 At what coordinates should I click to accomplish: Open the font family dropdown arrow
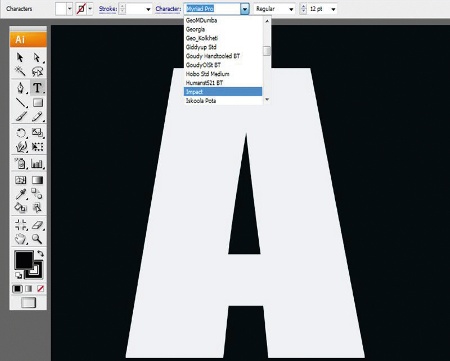[x=245, y=9]
